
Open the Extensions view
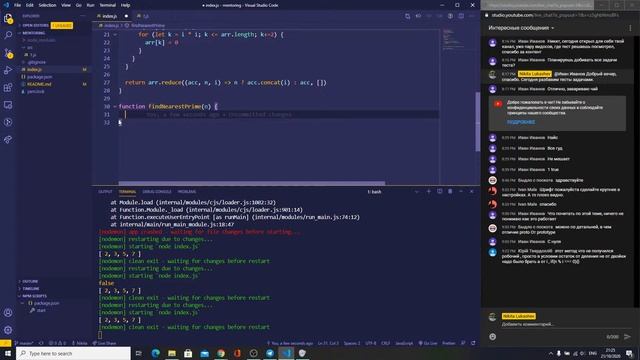click(8, 88)
